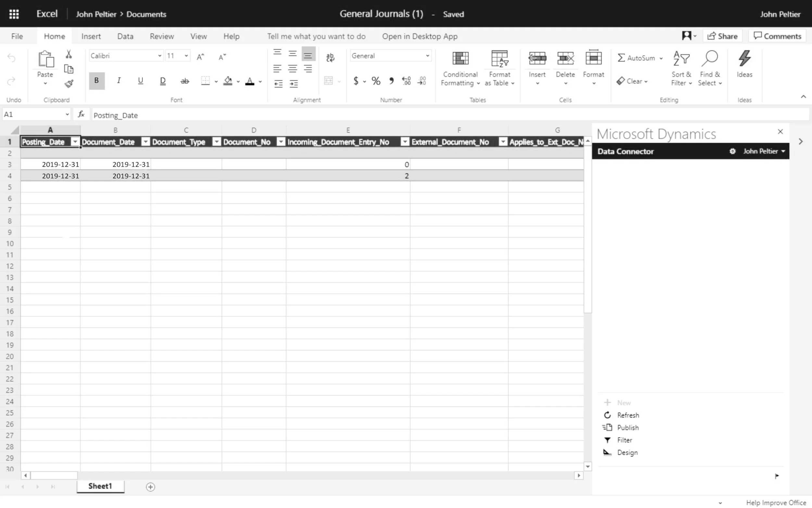Viewport: 812px width, 508px height.
Task: Apply underline to the cell text
Action: click(x=140, y=81)
